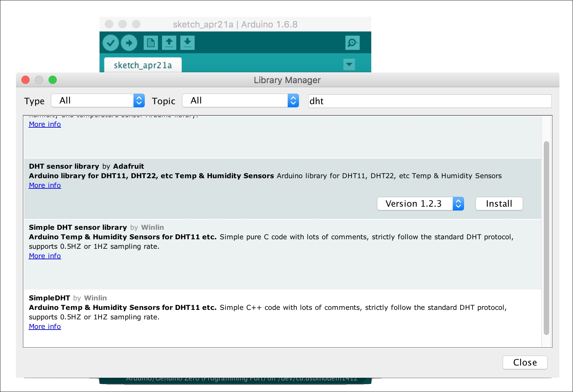Viewport: 573px width, 392px height.
Task: Select the sketch_apr21a tab
Action: (143, 65)
